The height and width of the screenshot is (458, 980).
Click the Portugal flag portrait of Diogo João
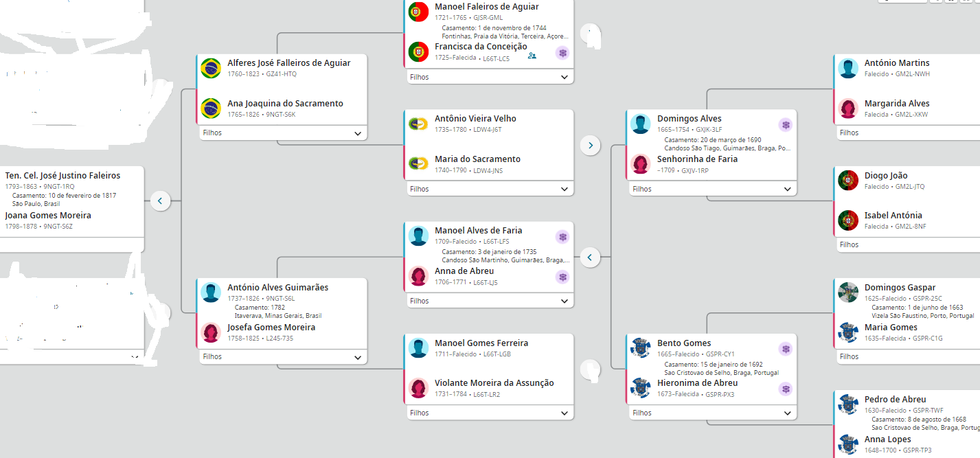pos(848,181)
